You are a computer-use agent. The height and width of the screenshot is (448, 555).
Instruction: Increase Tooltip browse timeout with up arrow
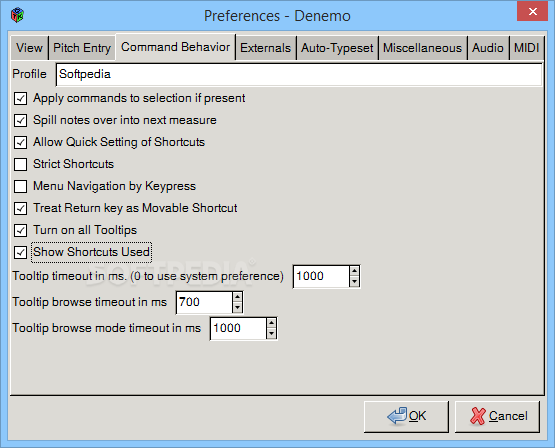[x=237, y=297]
